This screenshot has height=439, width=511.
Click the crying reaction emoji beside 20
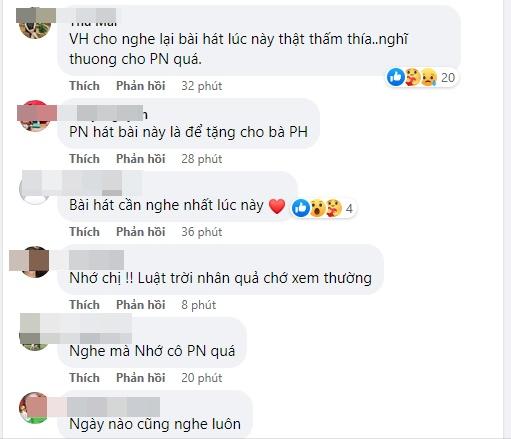click(x=429, y=77)
